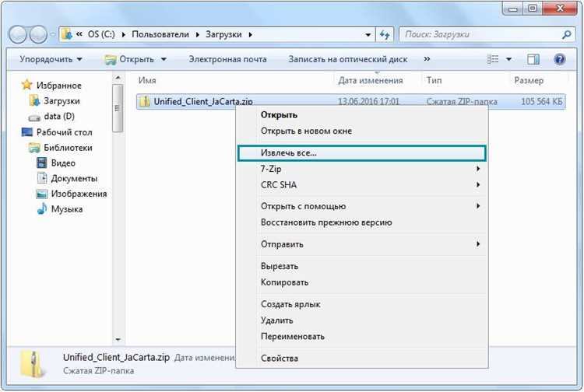Click the magnifier search icon
Screen dimensions: 584x392
pos(566,35)
